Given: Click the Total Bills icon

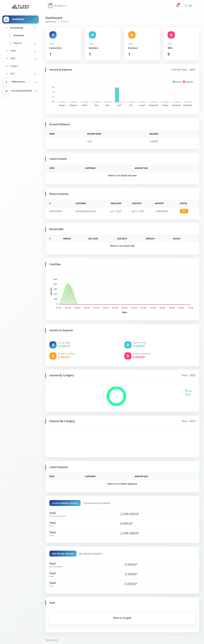Looking at the screenshot, I should point(171,35).
